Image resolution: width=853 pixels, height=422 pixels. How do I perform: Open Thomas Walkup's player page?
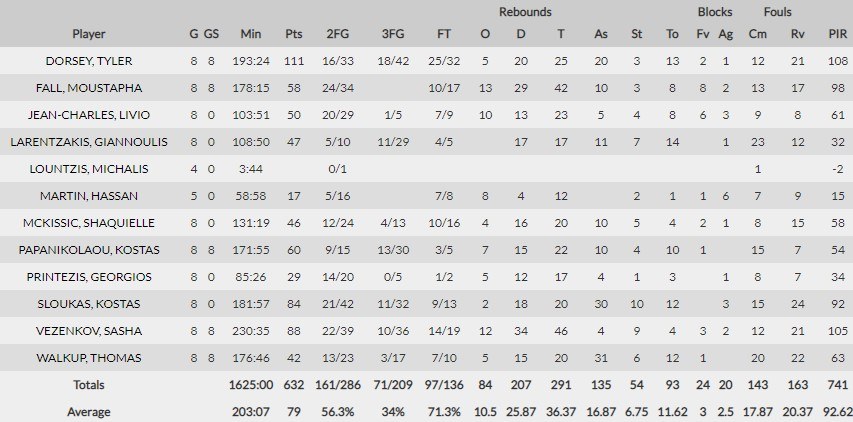point(88,357)
